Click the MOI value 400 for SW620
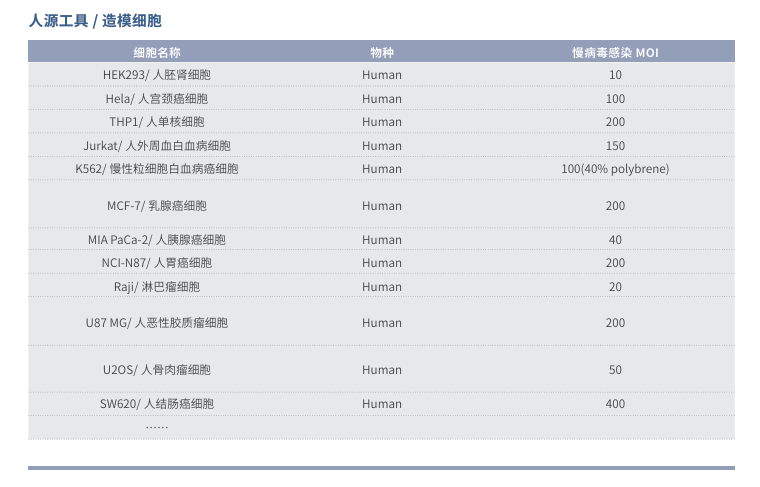Viewport: 760px width, 487px height. click(x=615, y=404)
